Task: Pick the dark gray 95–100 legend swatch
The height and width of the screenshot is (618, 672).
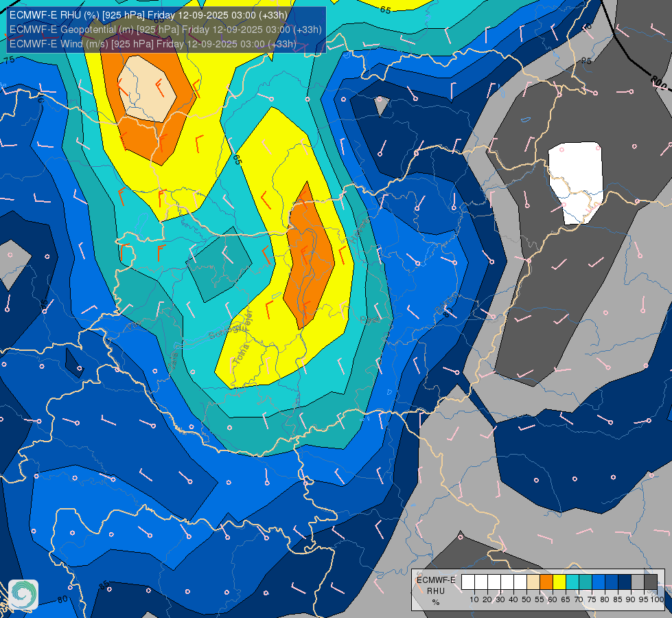Action: coord(651,582)
